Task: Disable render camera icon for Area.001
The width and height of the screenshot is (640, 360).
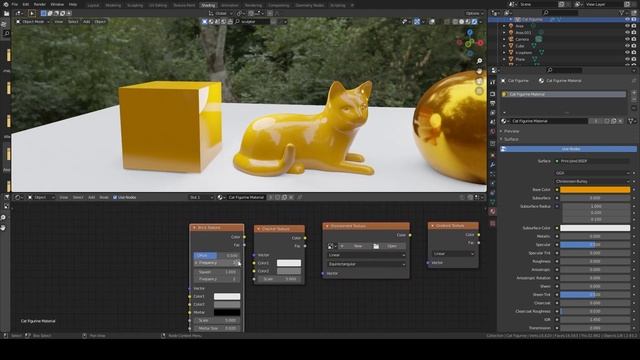Action: click(x=634, y=33)
